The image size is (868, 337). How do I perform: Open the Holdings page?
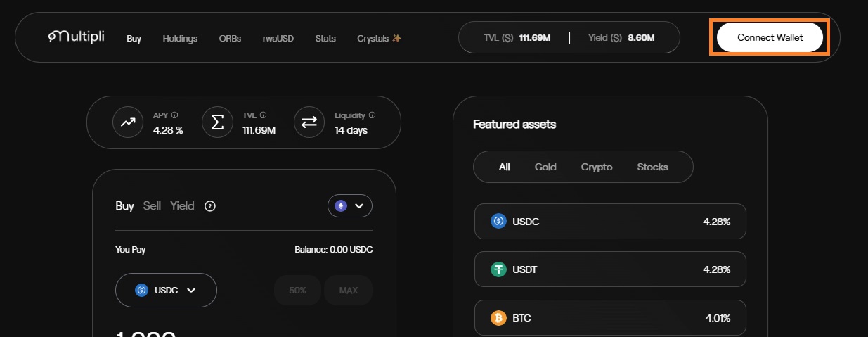[180, 38]
